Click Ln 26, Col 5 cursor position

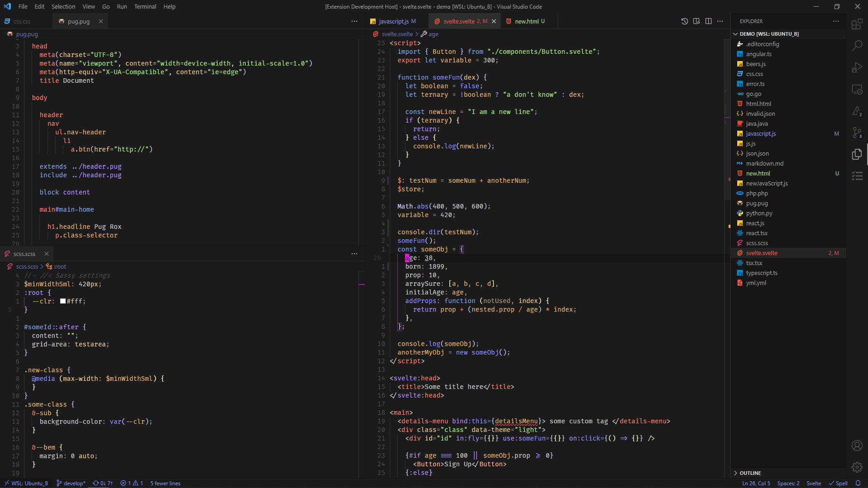756,483
